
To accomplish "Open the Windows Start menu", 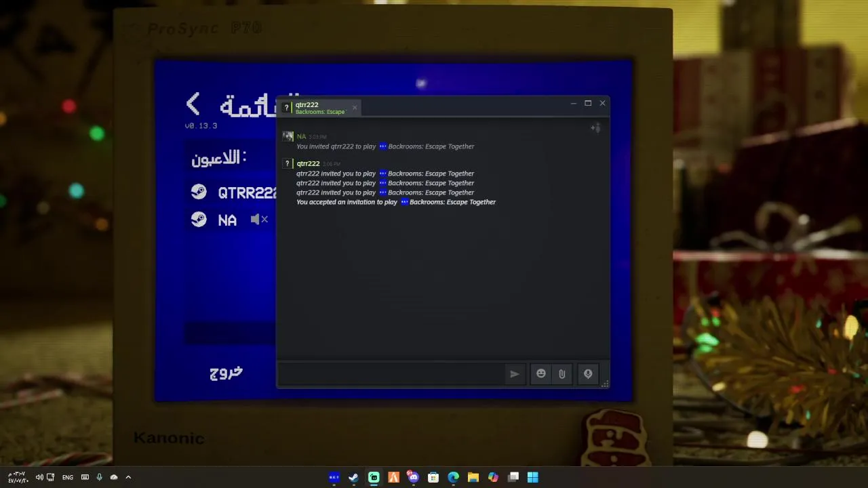I will [533, 477].
